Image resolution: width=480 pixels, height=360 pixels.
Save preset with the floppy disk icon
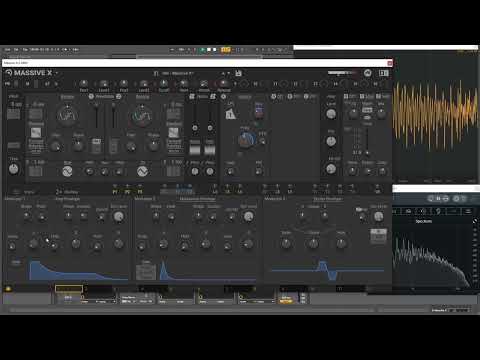(x=238, y=73)
